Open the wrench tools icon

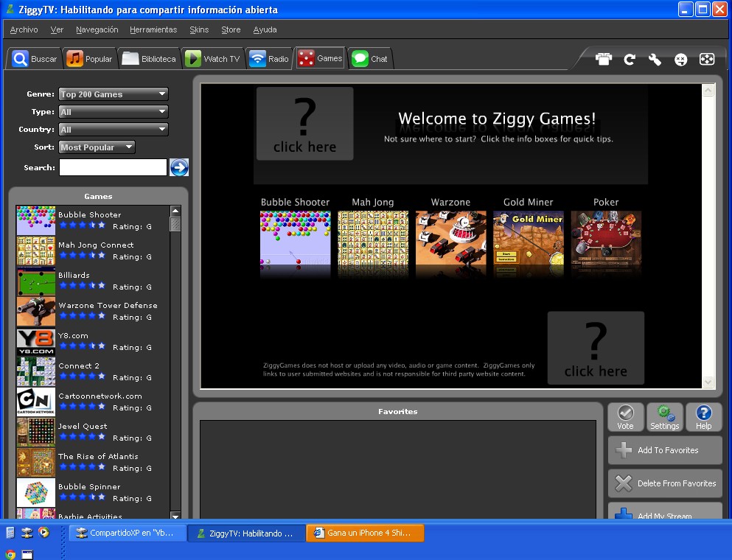pyautogui.click(x=655, y=59)
